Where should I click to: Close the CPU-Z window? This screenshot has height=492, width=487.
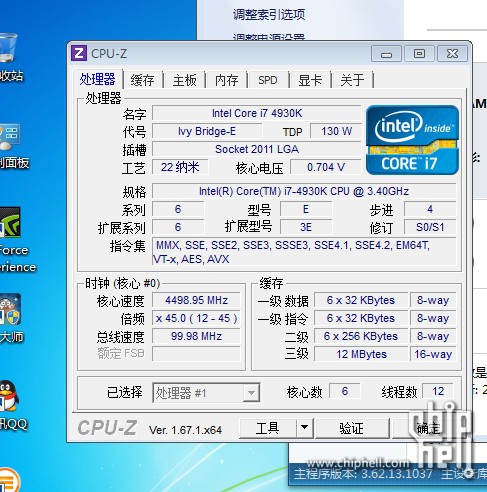pyautogui.click(x=452, y=54)
